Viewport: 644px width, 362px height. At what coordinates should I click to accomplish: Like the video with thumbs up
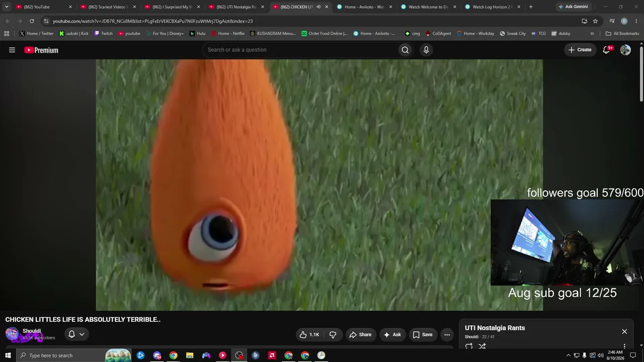309,334
